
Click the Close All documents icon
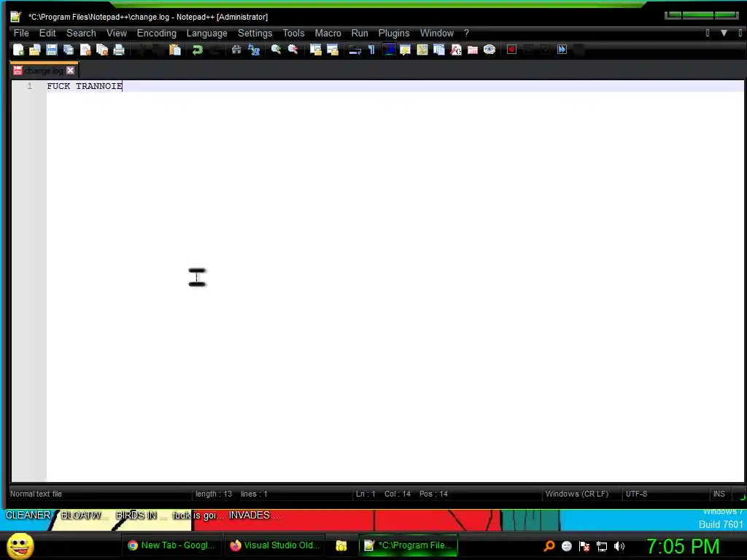click(x=102, y=50)
